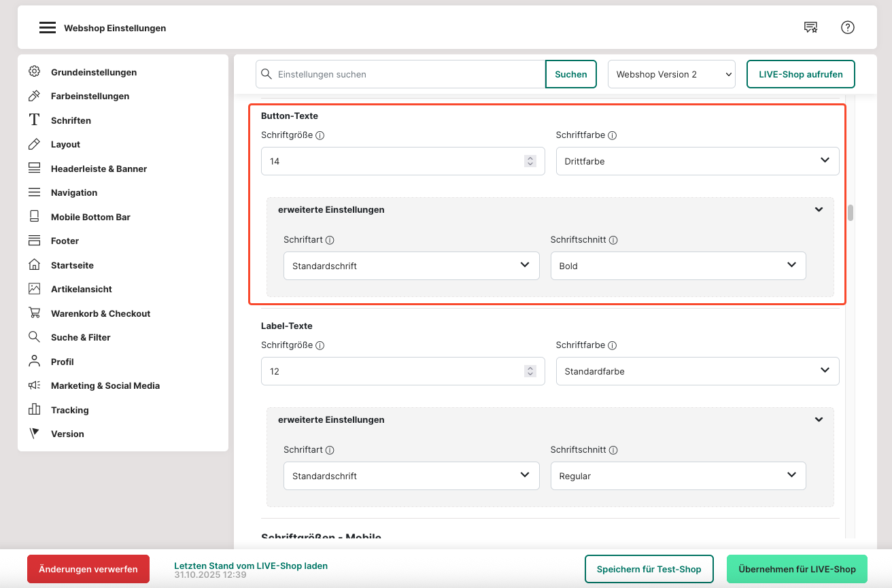Screen dimensions: 892x588
Task: Collapse erweiterte Einstellungen under Label-Texte
Action: [819, 420]
